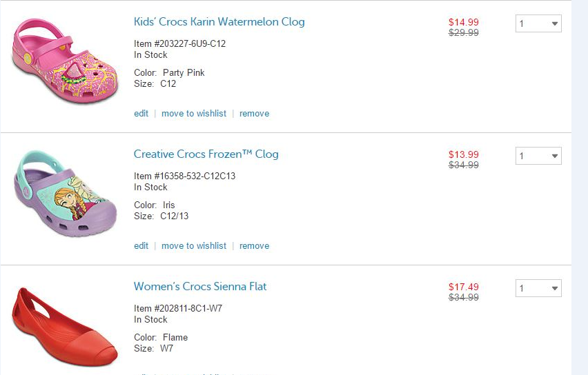Click the $13.99 Frozen Clog price

click(x=463, y=154)
